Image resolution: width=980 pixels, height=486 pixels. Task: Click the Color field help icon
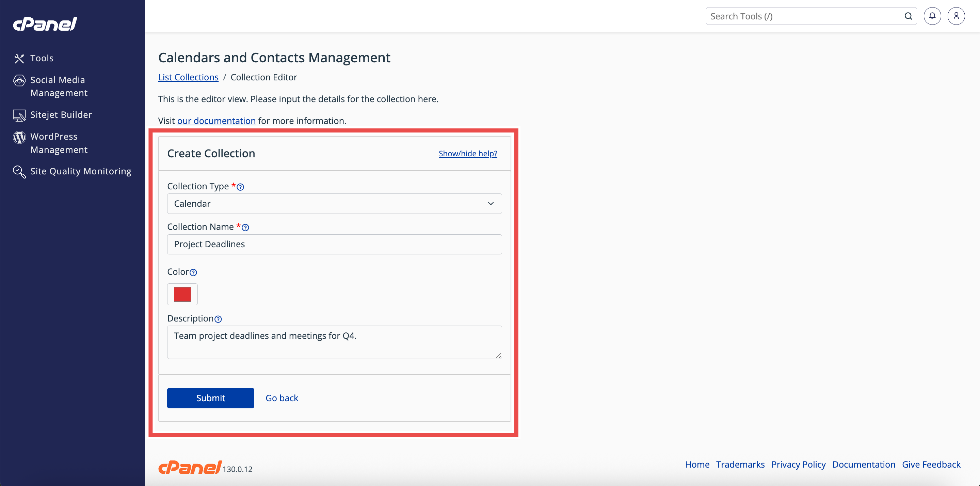tap(193, 272)
